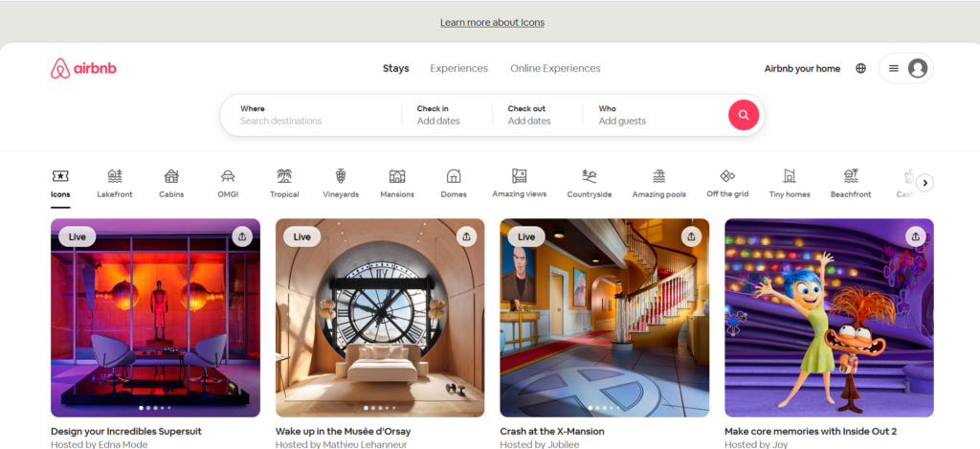Click title Make core memories with Inside Out 2

(811, 432)
